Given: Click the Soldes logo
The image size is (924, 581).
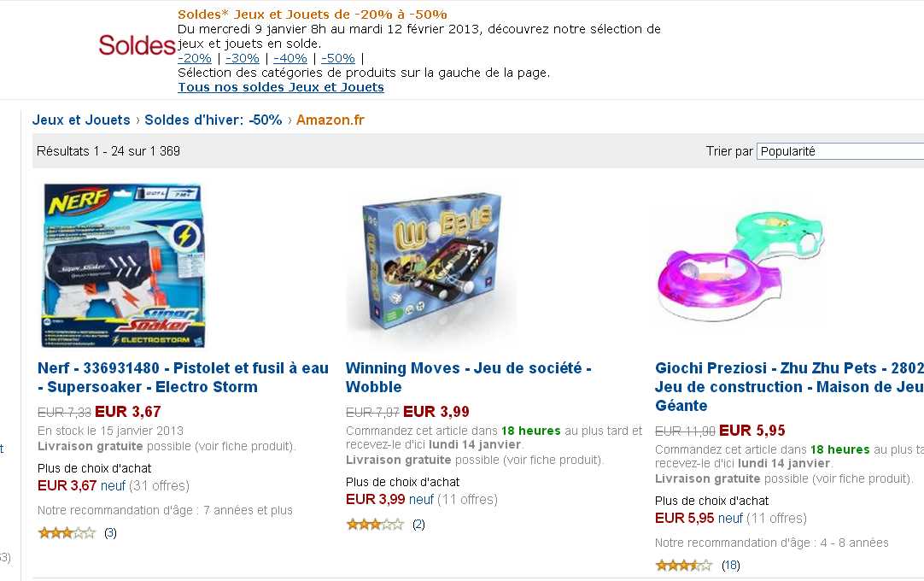Looking at the screenshot, I should click(x=137, y=45).
